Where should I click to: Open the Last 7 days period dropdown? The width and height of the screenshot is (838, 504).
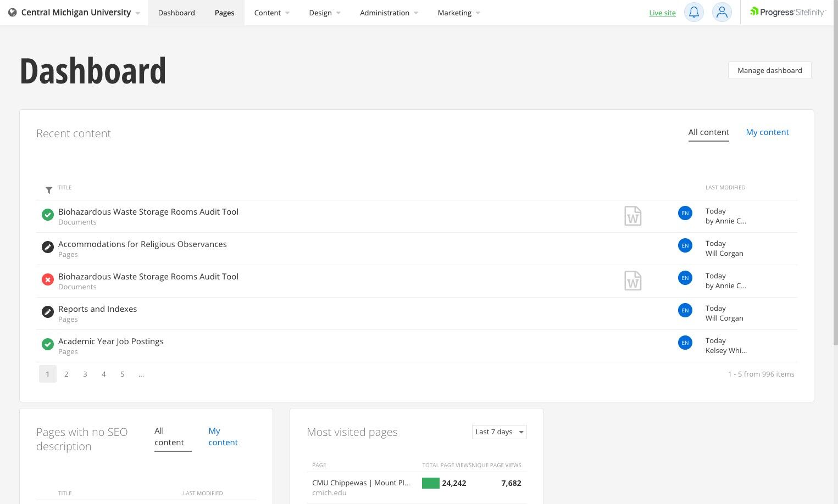coord(499,432)
